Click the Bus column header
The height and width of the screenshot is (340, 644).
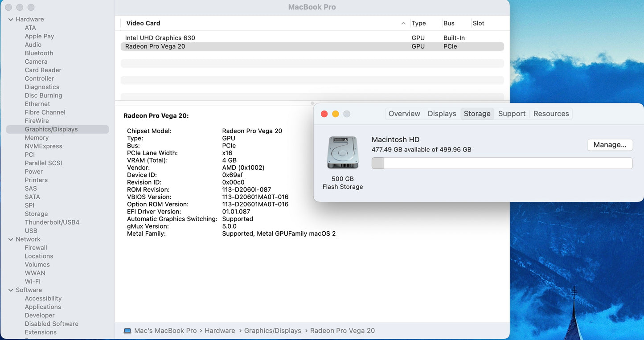coord(449,23)
